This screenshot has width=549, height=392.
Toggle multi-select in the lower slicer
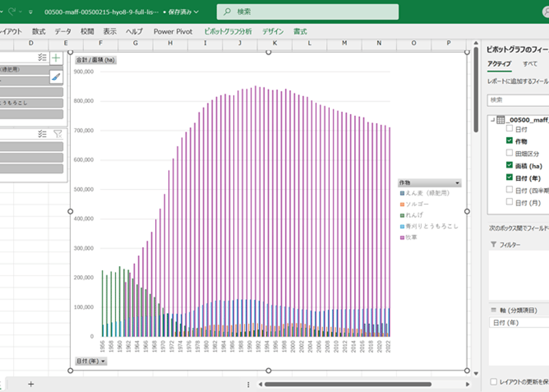[42, 134]
